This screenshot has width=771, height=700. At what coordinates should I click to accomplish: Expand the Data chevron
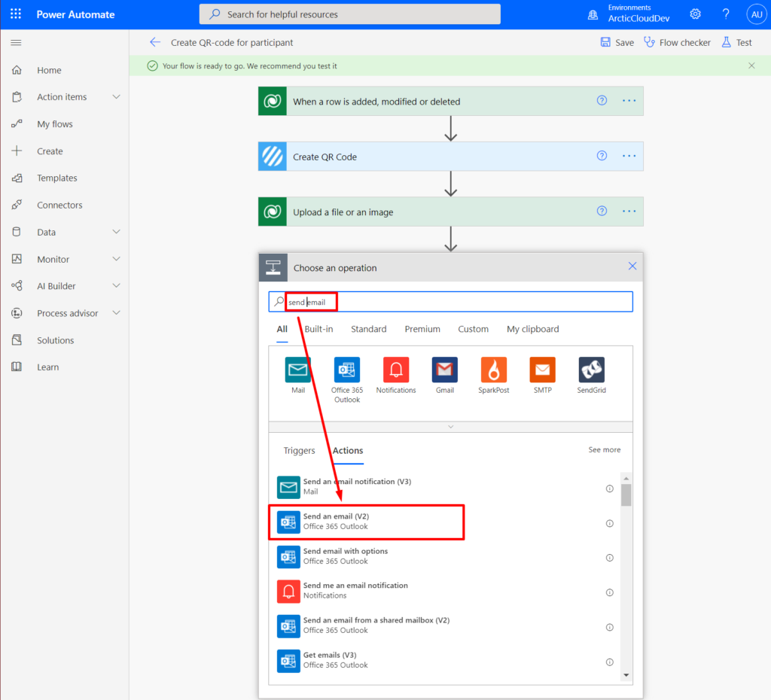click(x=116, y=232)
